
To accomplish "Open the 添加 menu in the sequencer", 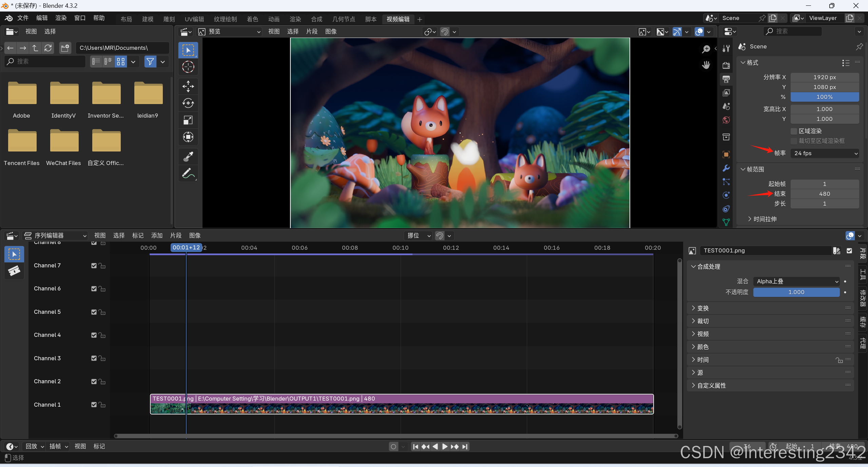I will tap(157, 236).
